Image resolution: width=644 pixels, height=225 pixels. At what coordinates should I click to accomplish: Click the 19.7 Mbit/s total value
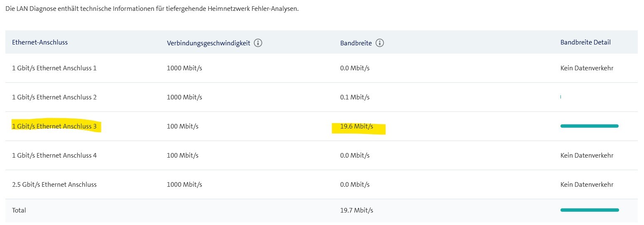pos(356,210)
